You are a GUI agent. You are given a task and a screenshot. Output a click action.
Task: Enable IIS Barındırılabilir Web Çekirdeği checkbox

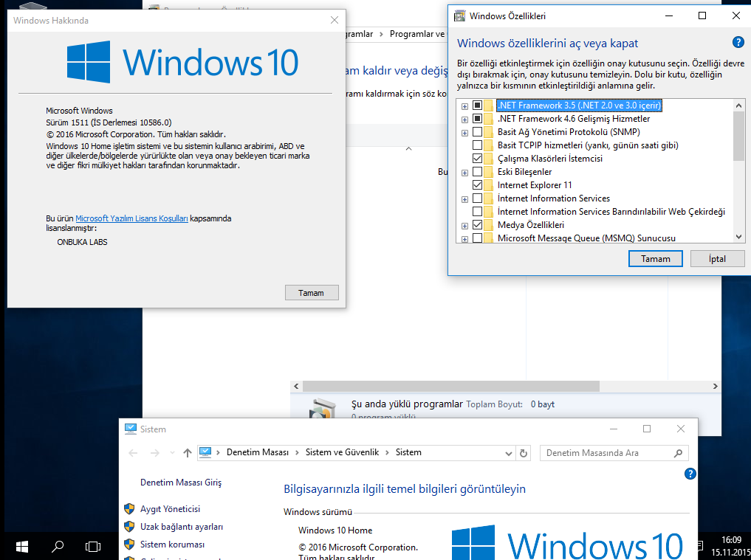[x=478, y=212]
